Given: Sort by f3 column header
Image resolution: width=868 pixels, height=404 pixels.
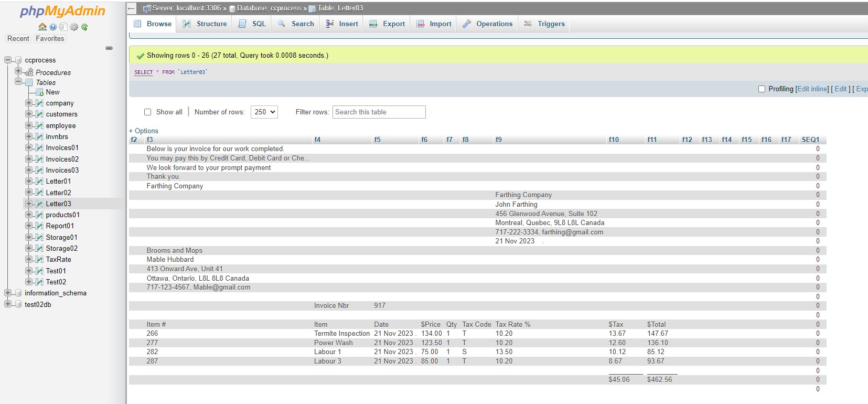Looking at the screenshot, I should pos(150,140).
